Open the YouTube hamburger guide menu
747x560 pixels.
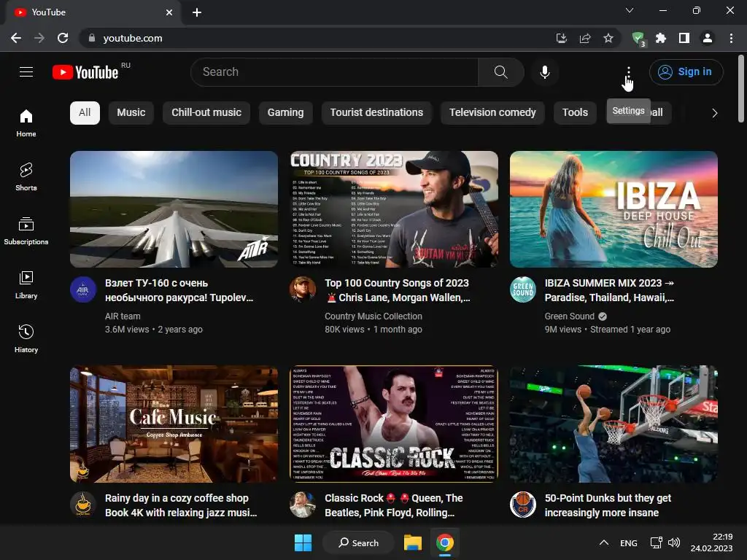click(26, 72)
